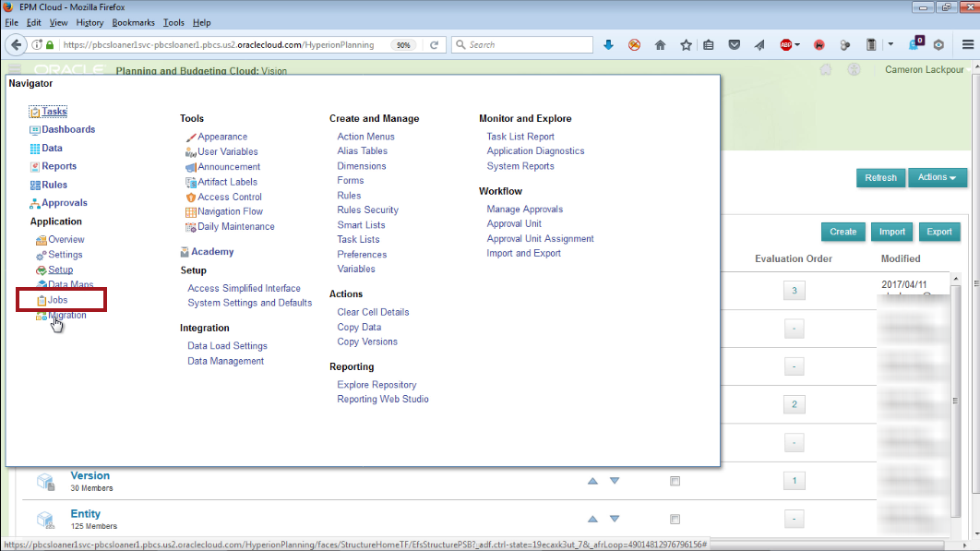Image resolution: width=980 pixels, height=551 pixels.
Task: Open Manage Approvals under Workflow
Action: click(525, 210)
